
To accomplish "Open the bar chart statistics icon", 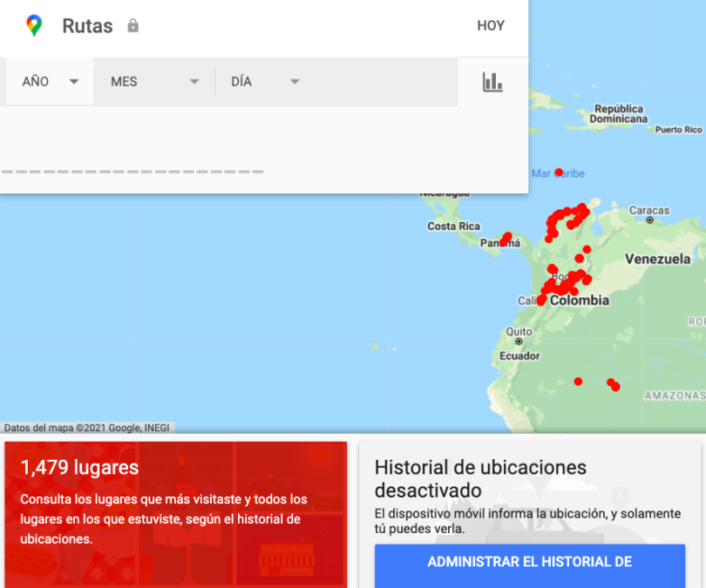I will 492,82.
